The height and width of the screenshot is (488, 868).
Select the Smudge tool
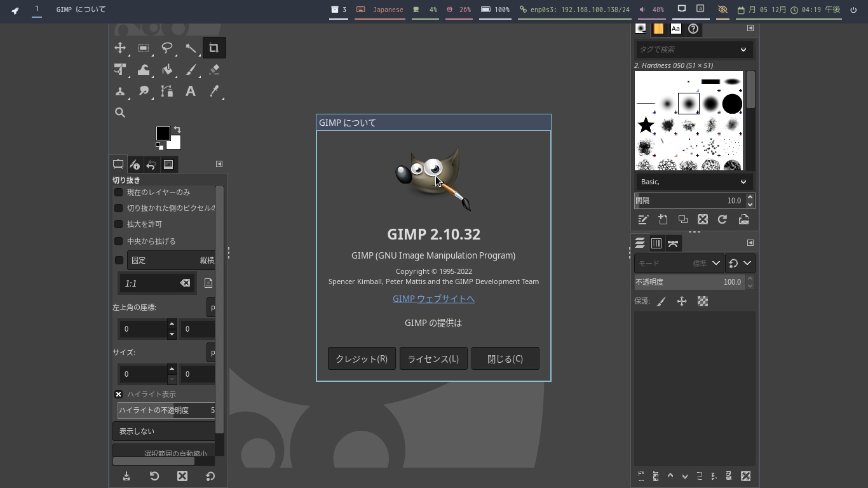[144, 91]
